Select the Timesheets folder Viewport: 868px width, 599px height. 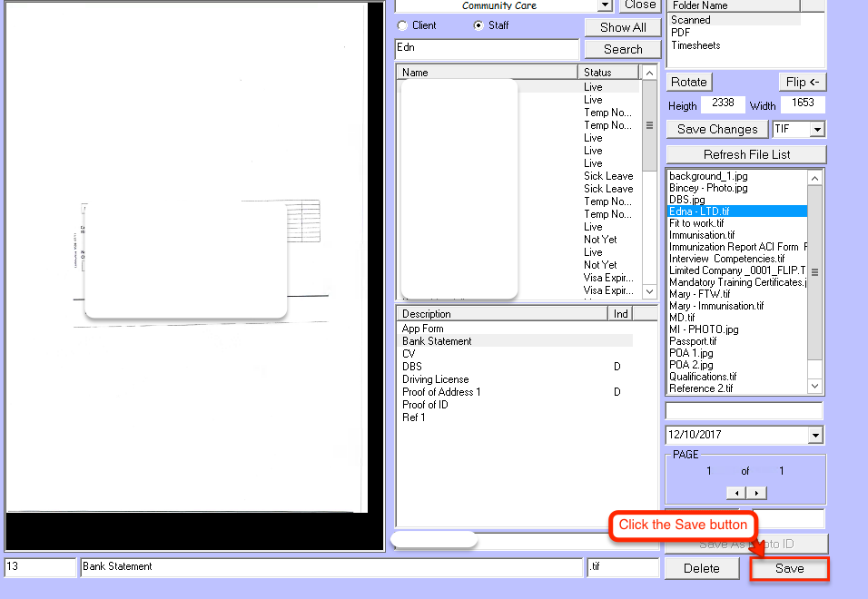point(695,45)
